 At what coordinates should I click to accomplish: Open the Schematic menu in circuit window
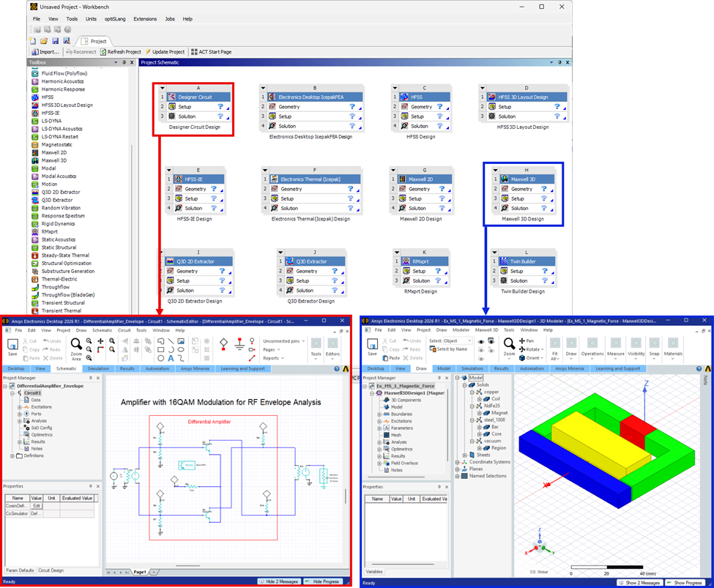pos(102,330)
